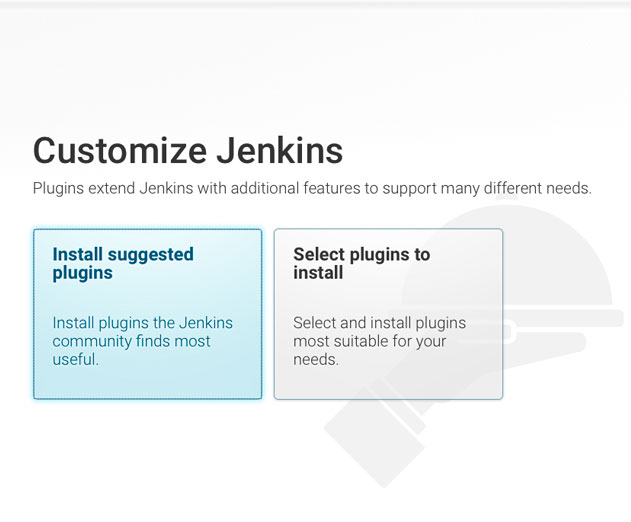Screen dimensions: 631x522
Task: Click the 'Install suggested plugins' bold title
Action: tap(123, 264)
